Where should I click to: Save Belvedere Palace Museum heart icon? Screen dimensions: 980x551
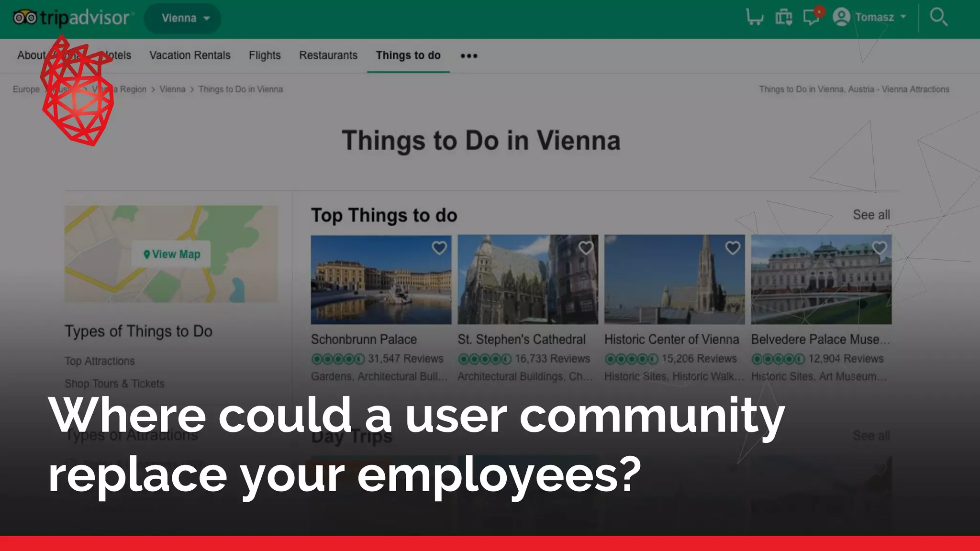[x=879, y=248]
